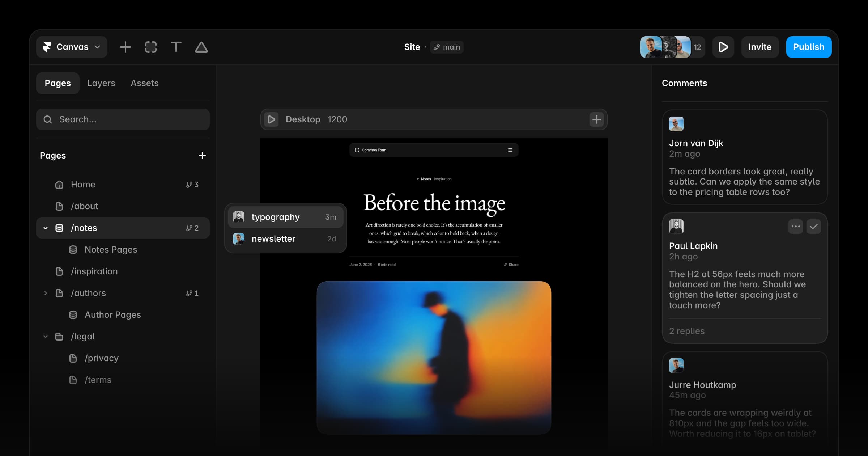The height and width of the screenshot is (456, 868).
Task: Switch to the Assets tab
Action: (145, 83)
